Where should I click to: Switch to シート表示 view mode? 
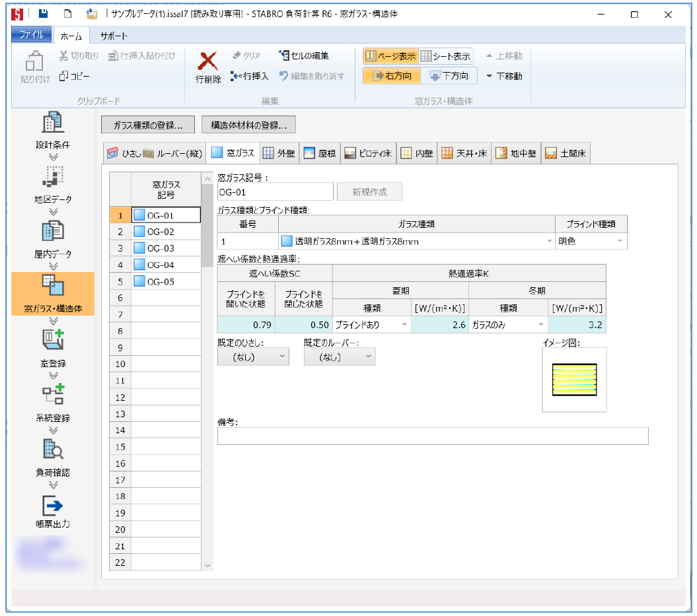tap(446, 56)
